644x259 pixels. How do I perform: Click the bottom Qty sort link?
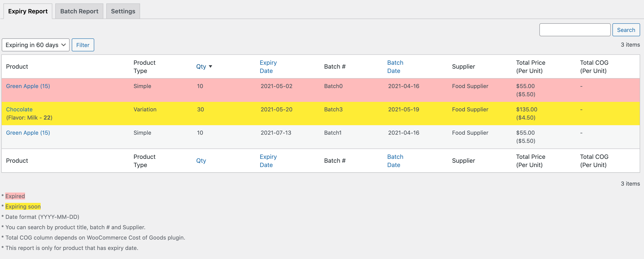coord(201,161)
